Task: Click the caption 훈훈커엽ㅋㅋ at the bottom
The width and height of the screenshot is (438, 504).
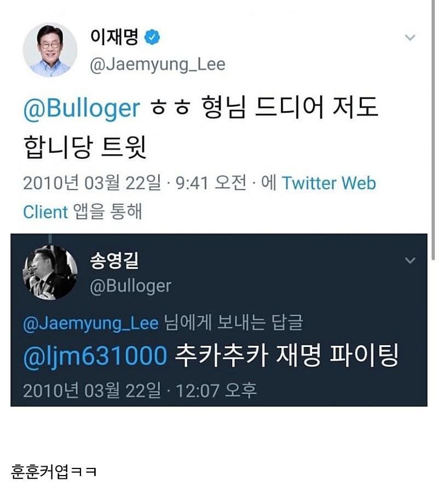Action: point(54,471)
